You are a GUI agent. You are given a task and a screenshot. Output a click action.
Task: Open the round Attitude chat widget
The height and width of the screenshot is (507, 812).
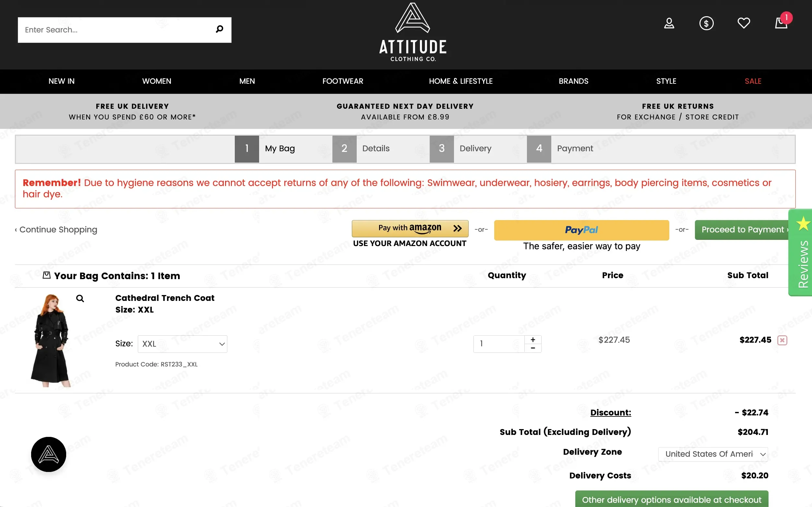coord(49,454)
